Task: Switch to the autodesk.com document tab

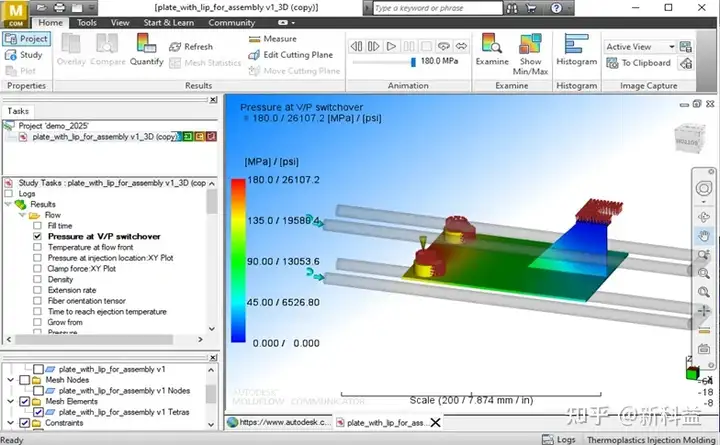Action: point(279,422)
